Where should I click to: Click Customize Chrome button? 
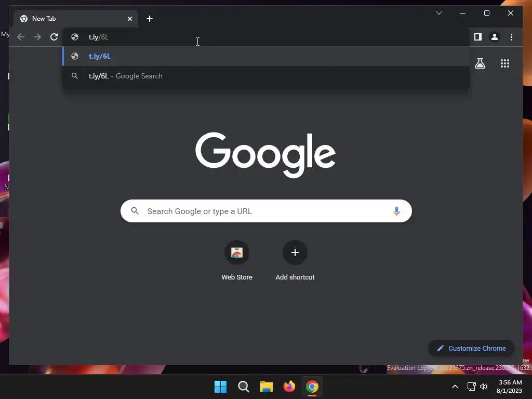471,349
